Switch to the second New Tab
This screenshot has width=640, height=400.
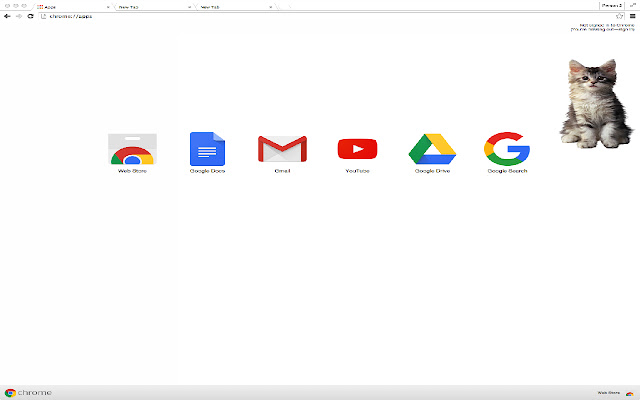pyautogui.click(x=235, y=7)
